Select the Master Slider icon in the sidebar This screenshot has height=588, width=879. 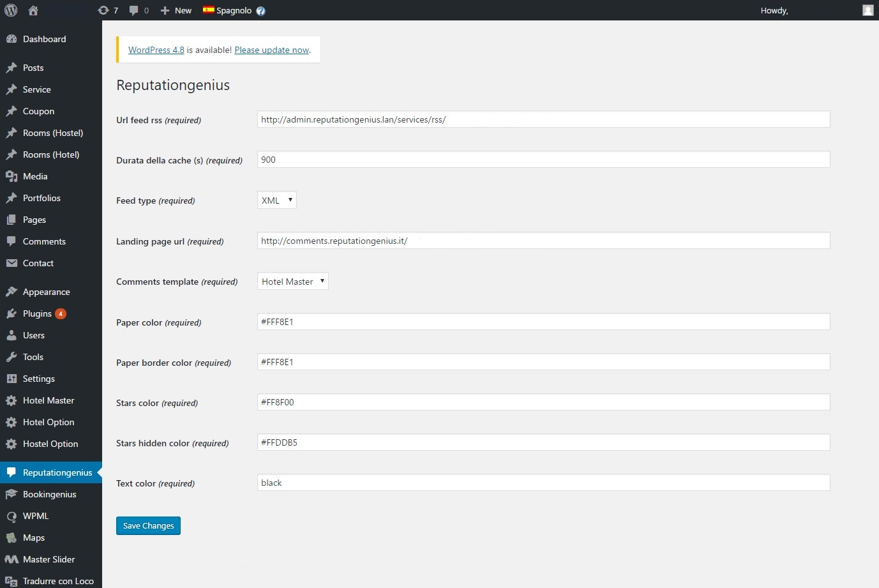pos(11,559)
